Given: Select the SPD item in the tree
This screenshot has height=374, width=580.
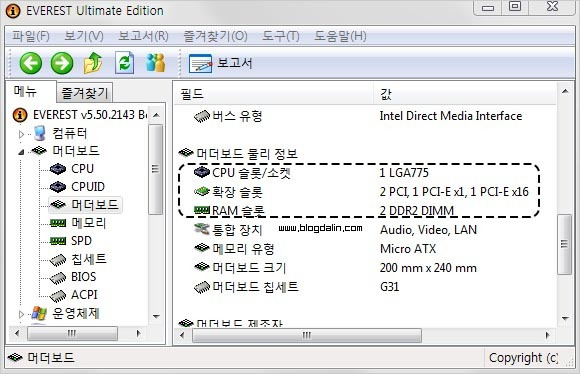Looking at the screenshot, I should (81, 241).
